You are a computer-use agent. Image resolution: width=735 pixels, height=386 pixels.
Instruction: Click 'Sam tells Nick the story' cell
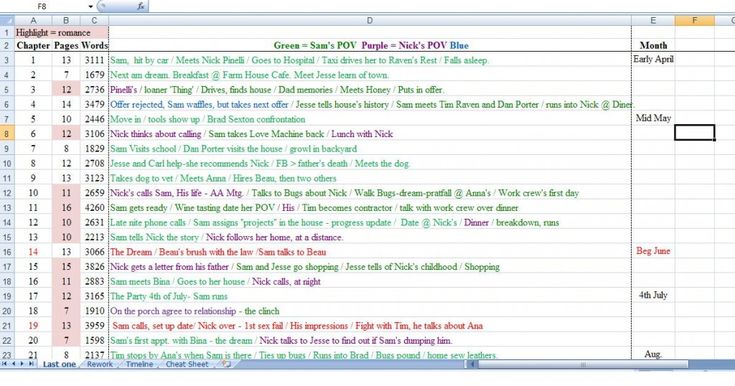pos(370,237)
